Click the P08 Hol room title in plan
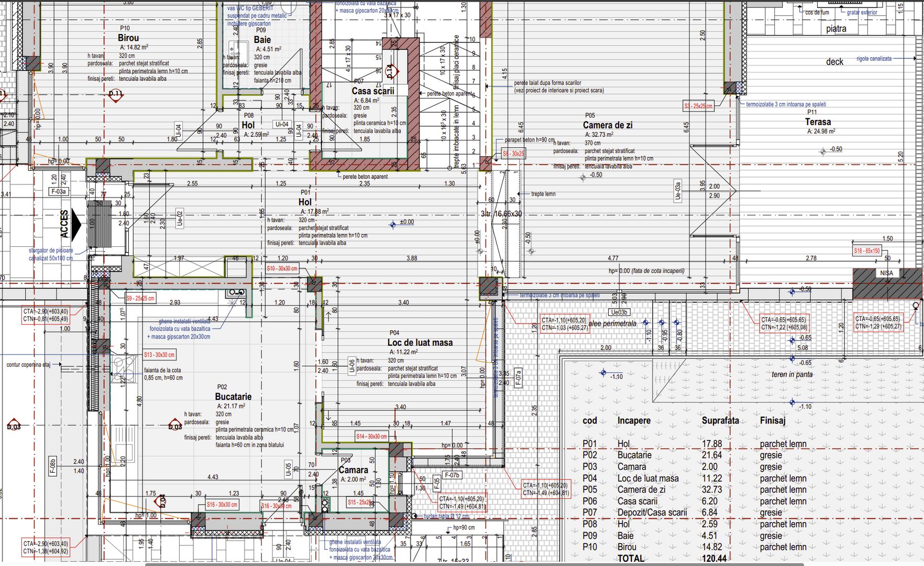 pos(248,125)
